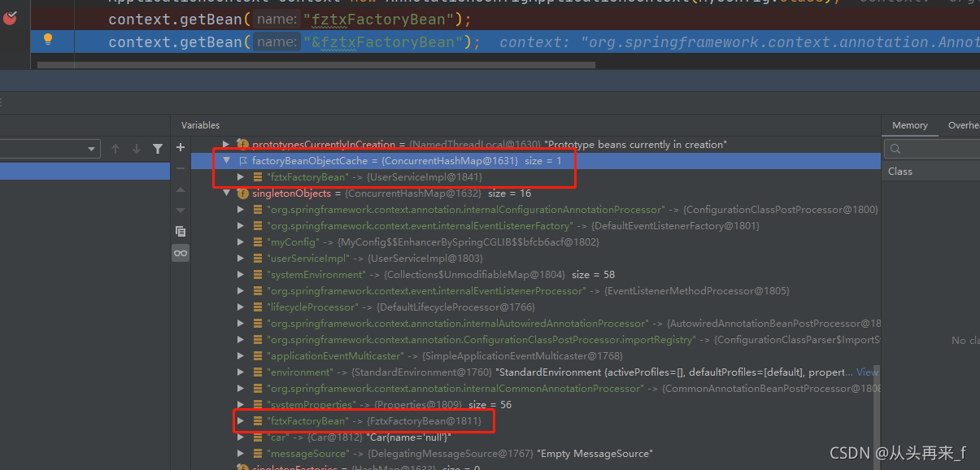Viewport: 980px width, 470px height.
Task: Select the "applicationEventMulticaster" row text
Action: [445, 356]
